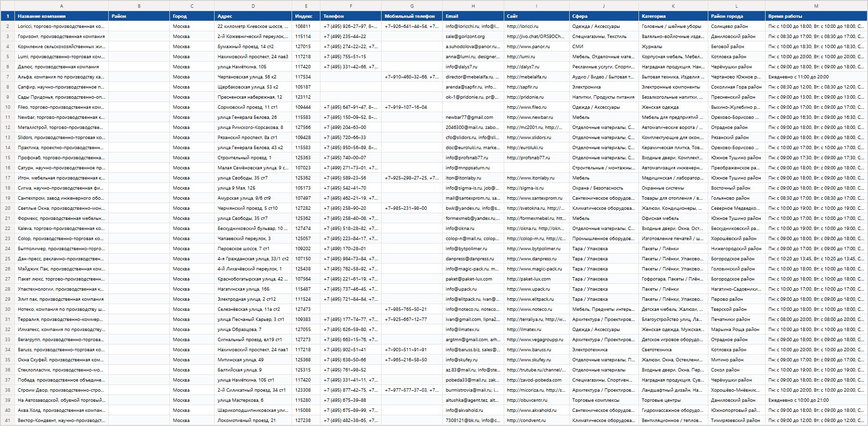The width and height of the screenshot is (868, 434).
Task: Select the http://www.vegagroupp.ru site cell
Action: pos(536,340)
